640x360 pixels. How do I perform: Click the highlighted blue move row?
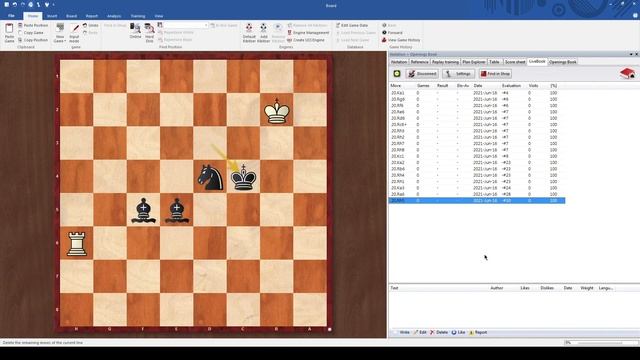[x=477, y=201]
